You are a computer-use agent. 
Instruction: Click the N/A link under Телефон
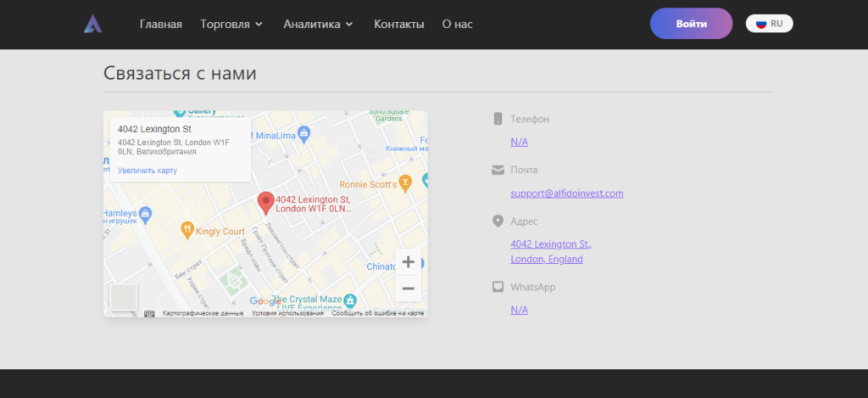[x=520, y=142]
